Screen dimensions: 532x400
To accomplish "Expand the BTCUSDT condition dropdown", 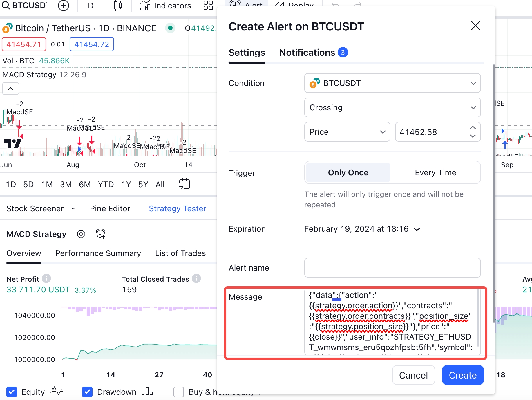I will click(x=392, y=83).
